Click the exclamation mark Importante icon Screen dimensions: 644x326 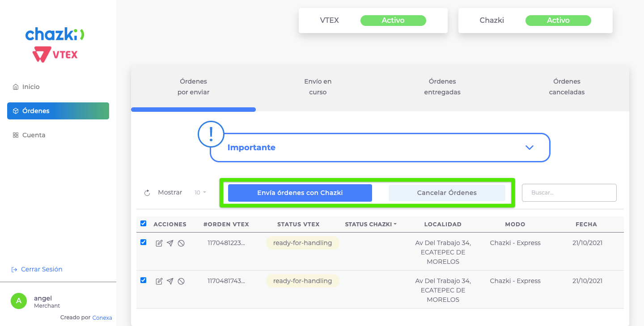(x=211, y=134)
